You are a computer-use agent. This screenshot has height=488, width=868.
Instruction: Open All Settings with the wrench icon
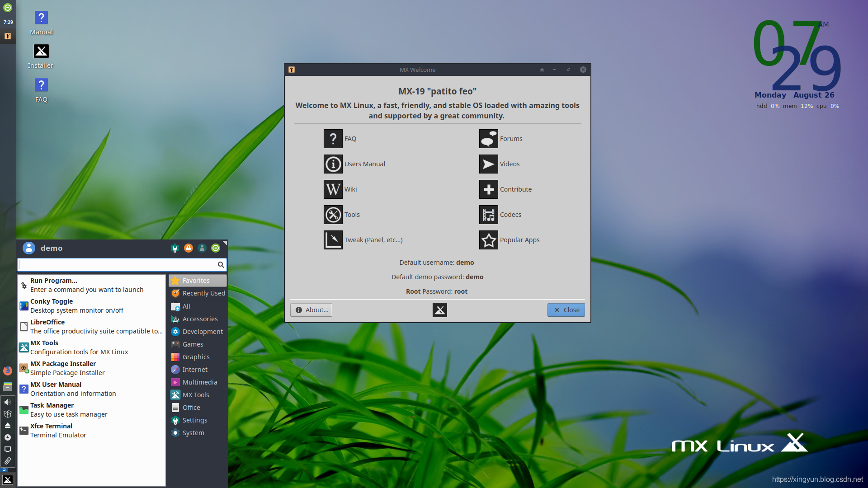coord(175,248)
